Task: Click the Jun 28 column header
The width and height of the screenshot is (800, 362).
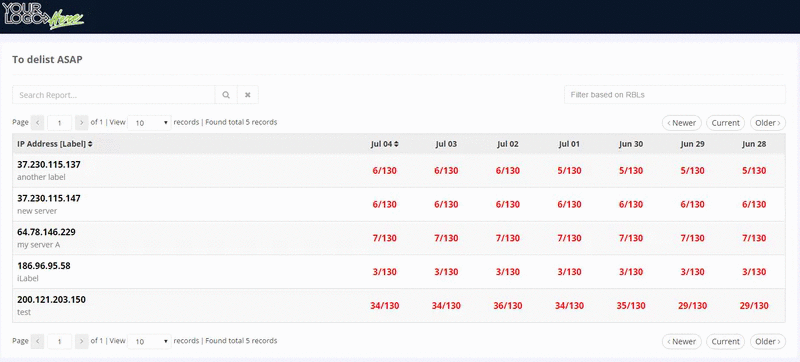Action: coord(754,144)
